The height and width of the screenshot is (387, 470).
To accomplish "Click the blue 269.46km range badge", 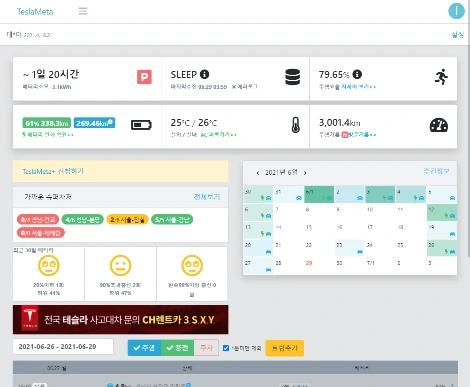I will [x=95, y=123].
